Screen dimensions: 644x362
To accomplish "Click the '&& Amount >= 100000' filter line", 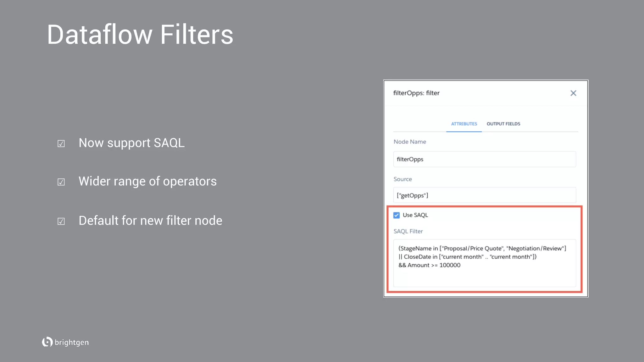I will (429, 265).
